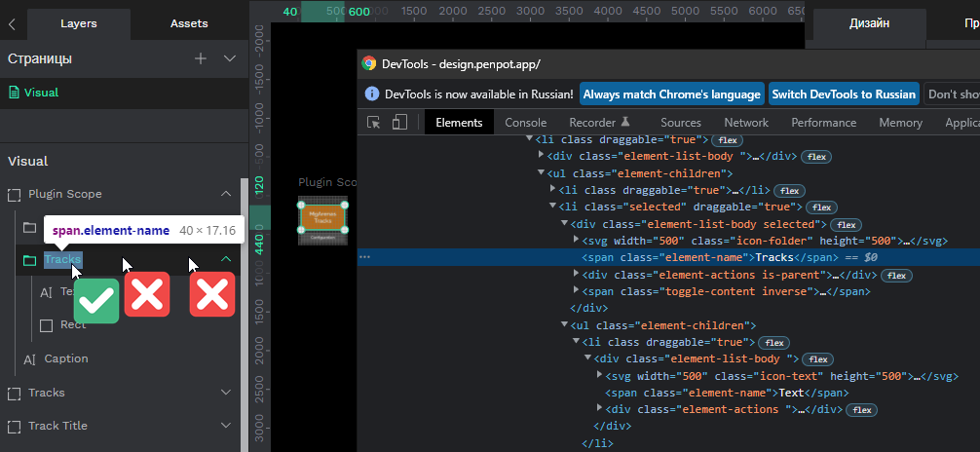Screen dimensions: 980x452
Task: Select the span element-name Text line in DevTools
Action: [727, 393]
